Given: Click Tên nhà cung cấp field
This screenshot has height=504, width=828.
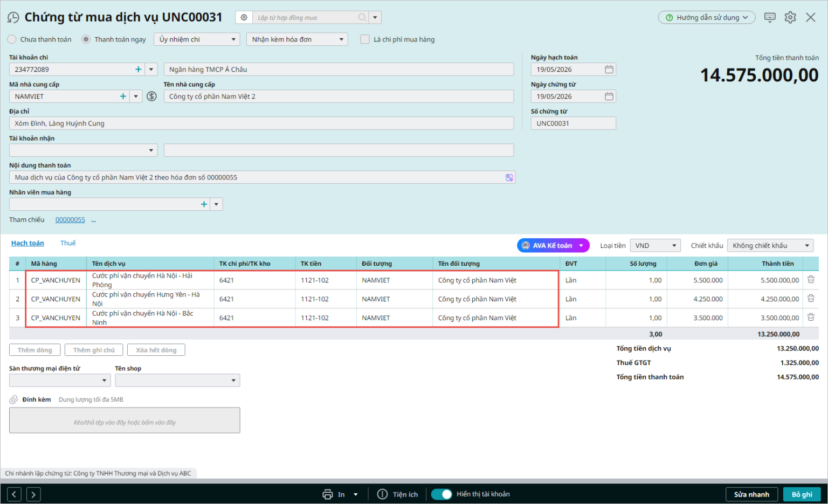Looking at the screenshot, I should pos(339,96).
